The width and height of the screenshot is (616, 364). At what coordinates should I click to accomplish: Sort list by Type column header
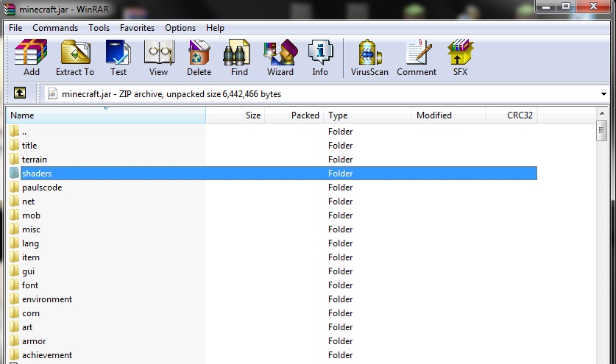pos(368,115)
